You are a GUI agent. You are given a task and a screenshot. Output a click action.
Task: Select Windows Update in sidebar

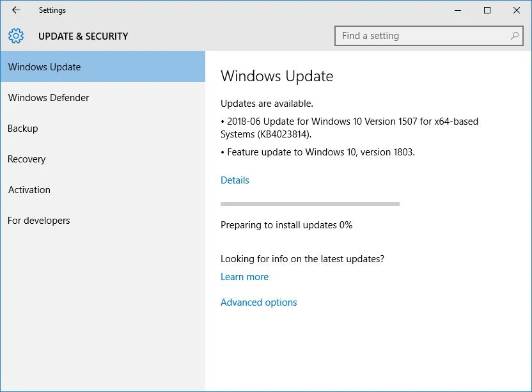point(103,67)
